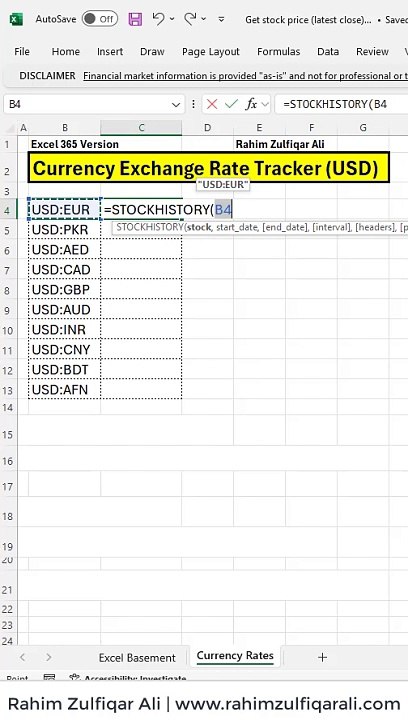
Task: Open the Page Layout ribbon tab
Action: [x=211, y=52]
